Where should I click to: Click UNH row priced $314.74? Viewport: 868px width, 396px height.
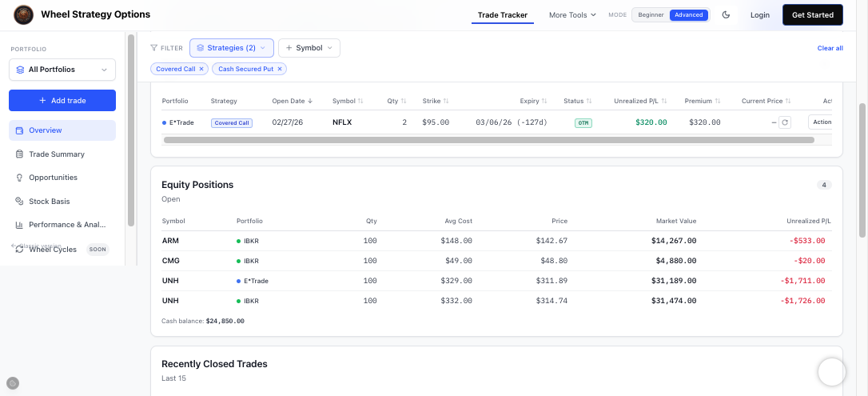[496, 301]
